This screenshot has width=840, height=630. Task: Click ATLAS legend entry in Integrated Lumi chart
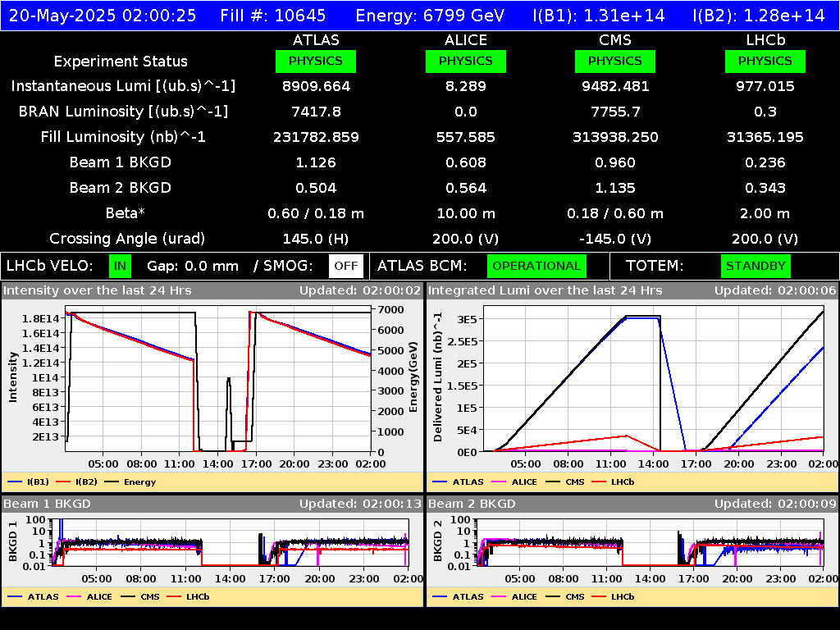pyautogui.click(x=458, y=482)
